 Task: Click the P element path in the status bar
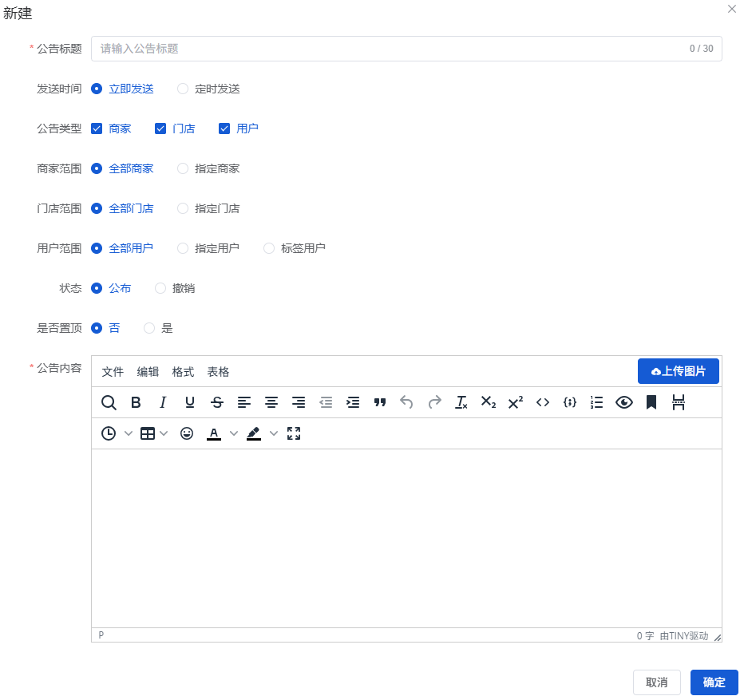point(101,635)
